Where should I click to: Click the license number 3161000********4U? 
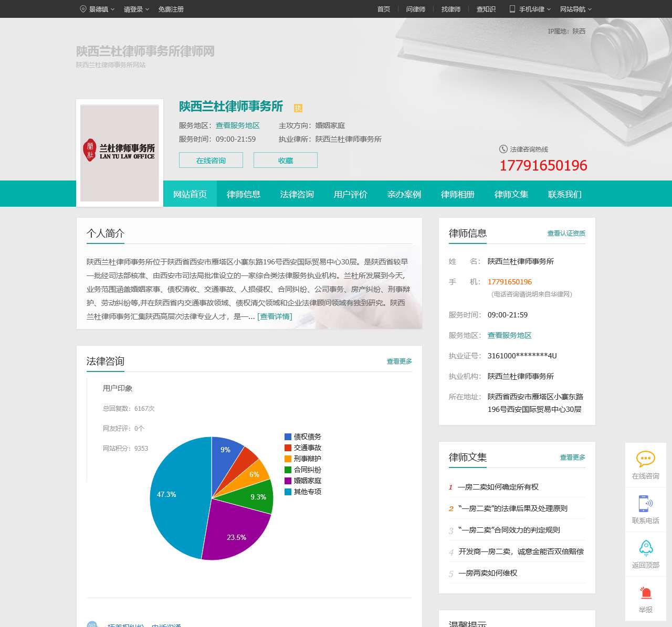click(x=522, y=356)
